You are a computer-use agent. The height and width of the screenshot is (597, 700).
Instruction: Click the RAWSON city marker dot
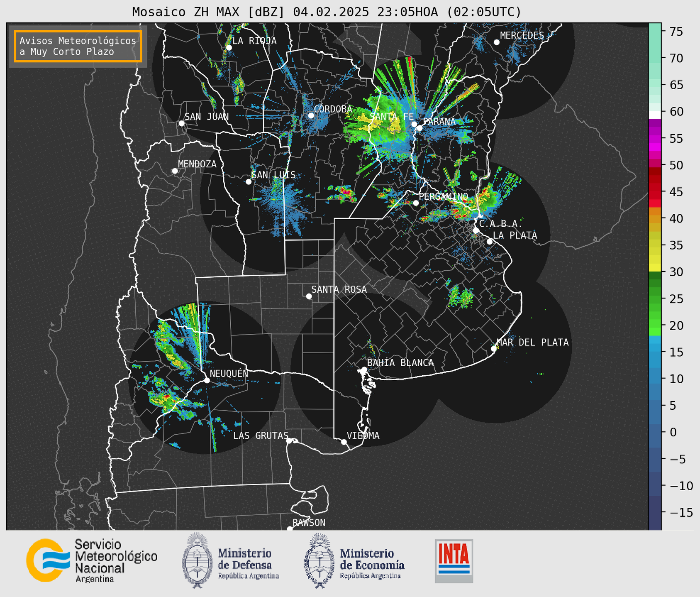click(x=290, y=528)
